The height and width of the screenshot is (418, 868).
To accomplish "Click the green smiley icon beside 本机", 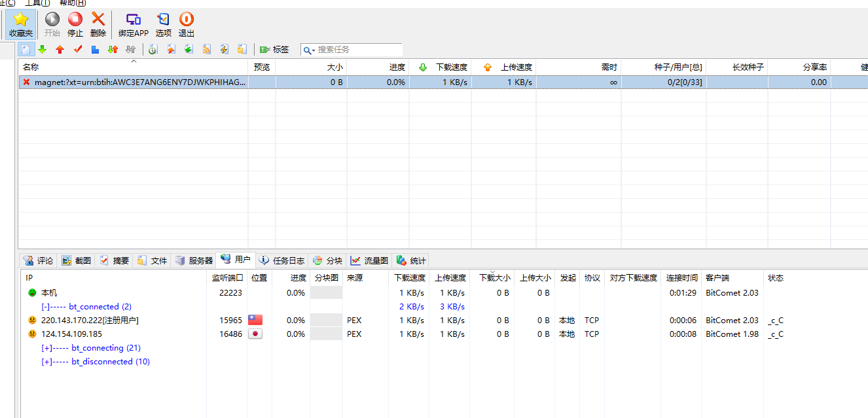I will pyautogui.click(x=32, y=293).
